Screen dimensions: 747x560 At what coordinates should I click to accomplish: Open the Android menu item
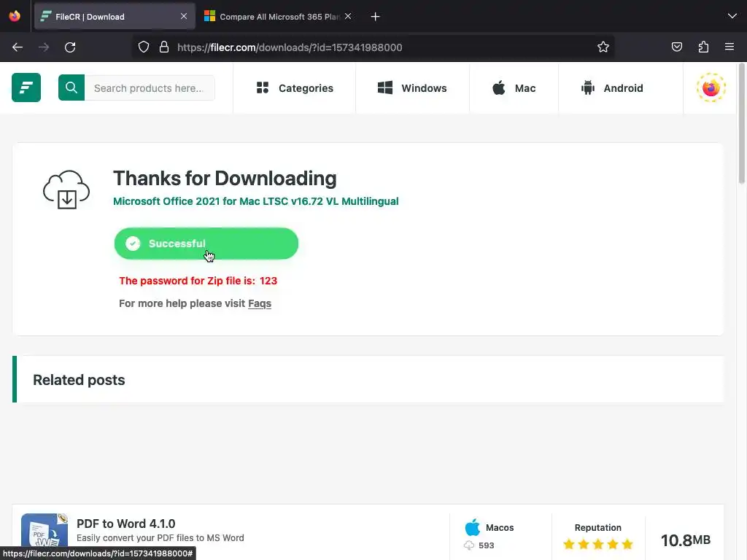[x=612, y=88]
